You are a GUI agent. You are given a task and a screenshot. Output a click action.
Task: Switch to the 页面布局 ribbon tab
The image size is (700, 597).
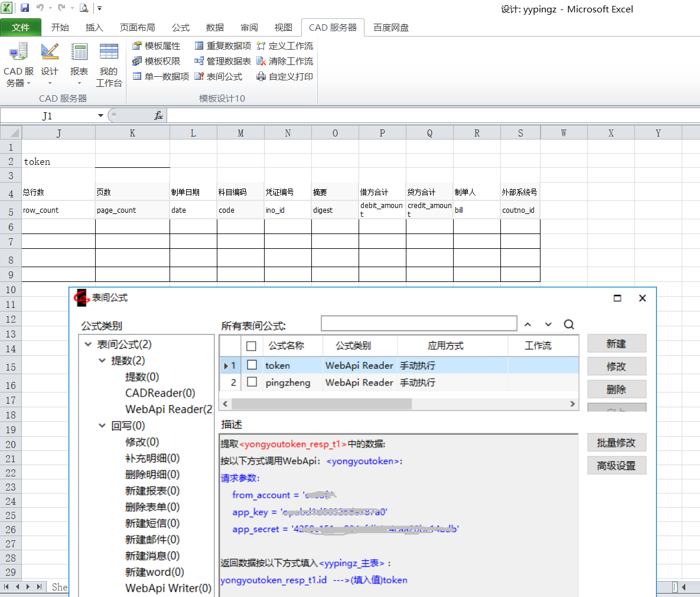point(137,28)
